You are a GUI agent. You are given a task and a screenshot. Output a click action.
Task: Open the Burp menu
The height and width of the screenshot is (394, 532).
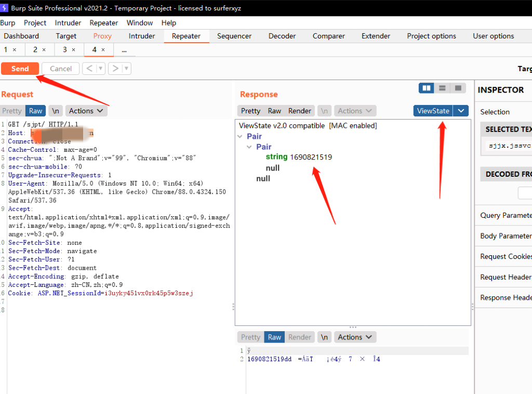pyautogui.click(x=8, y=23)
